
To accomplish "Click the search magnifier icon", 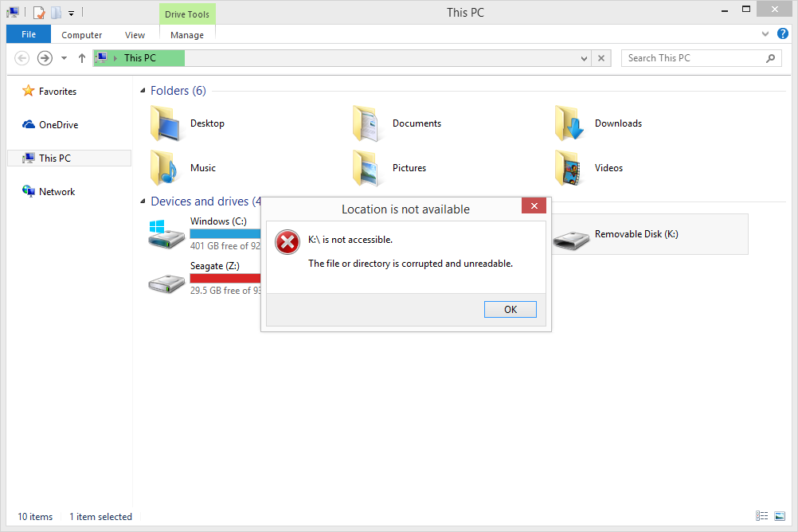I will coord(770,58).
